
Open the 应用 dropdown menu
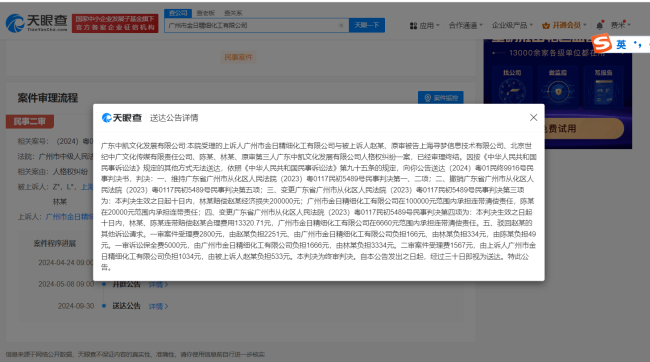pyautogui.click(x=424, y=26)
